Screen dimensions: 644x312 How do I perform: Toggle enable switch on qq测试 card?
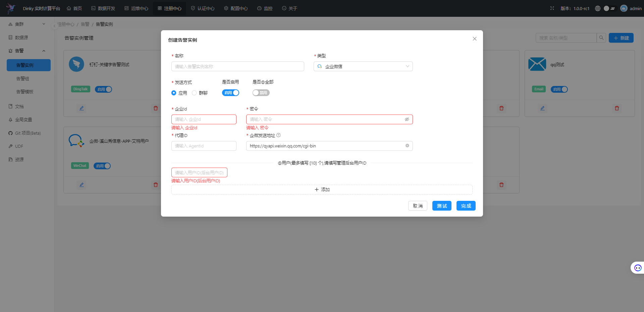(559, 89)
